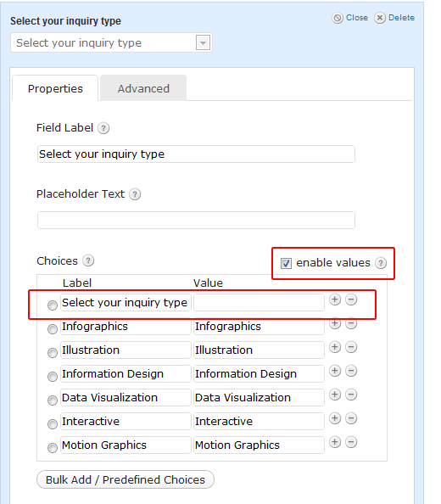Edit the Motion Graphics value field
This screenshot has width=441, height=504.
(x=259, y=445)
